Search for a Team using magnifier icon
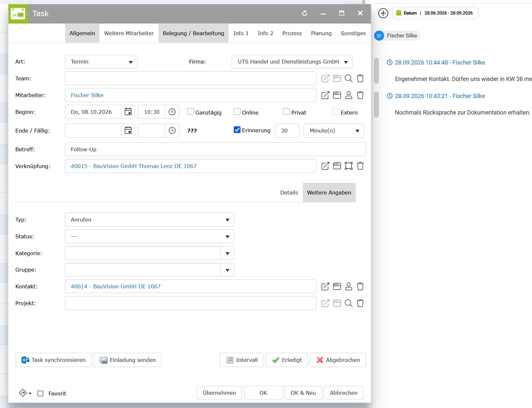 point(349,78)
